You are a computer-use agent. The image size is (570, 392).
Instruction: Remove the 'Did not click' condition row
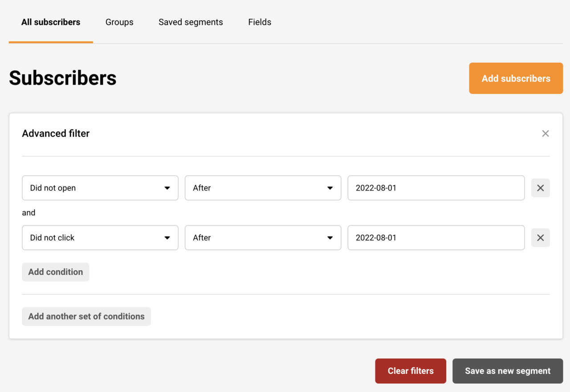pyautogui.click(x=540, y=238)
